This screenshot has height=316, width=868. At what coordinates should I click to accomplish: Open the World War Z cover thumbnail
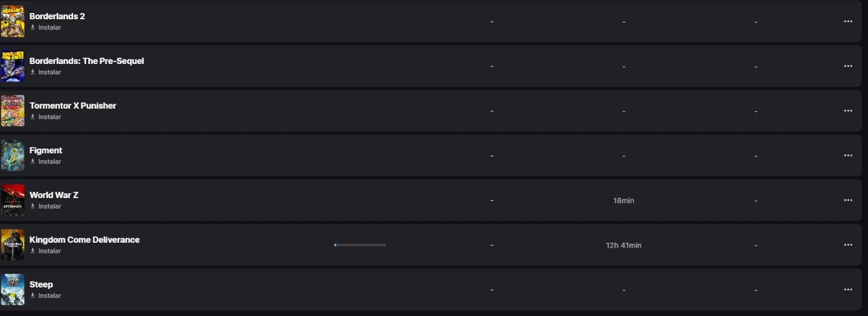pyautogui.click(x=12, y=201)
